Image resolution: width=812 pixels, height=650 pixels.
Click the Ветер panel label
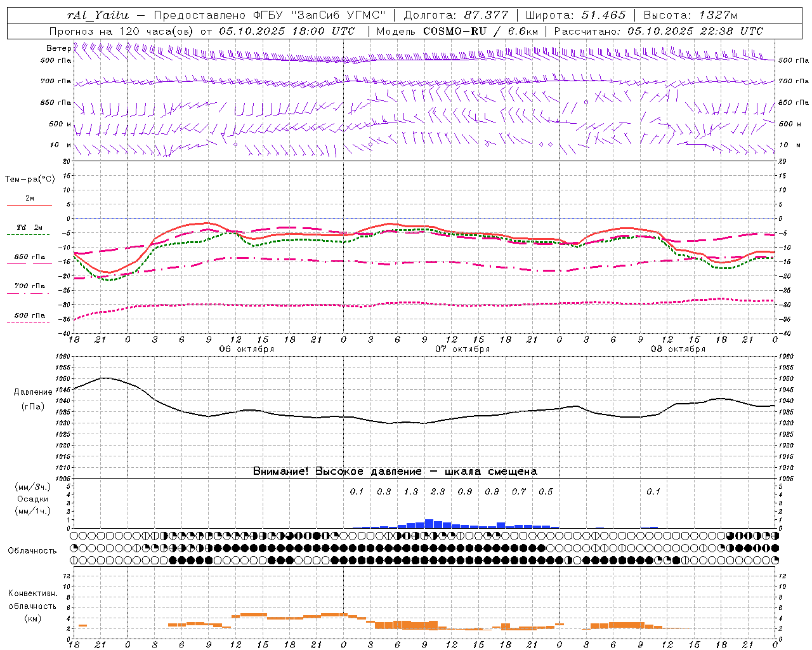(58, 48)
